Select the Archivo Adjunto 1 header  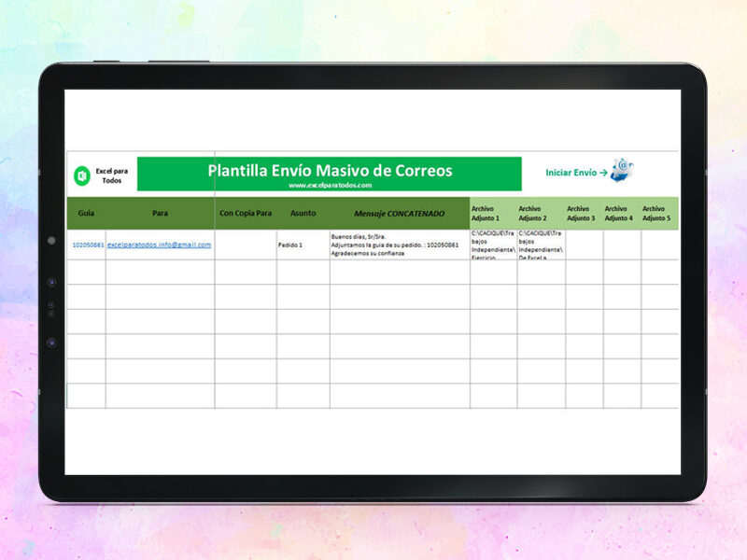tap(493, 214)
